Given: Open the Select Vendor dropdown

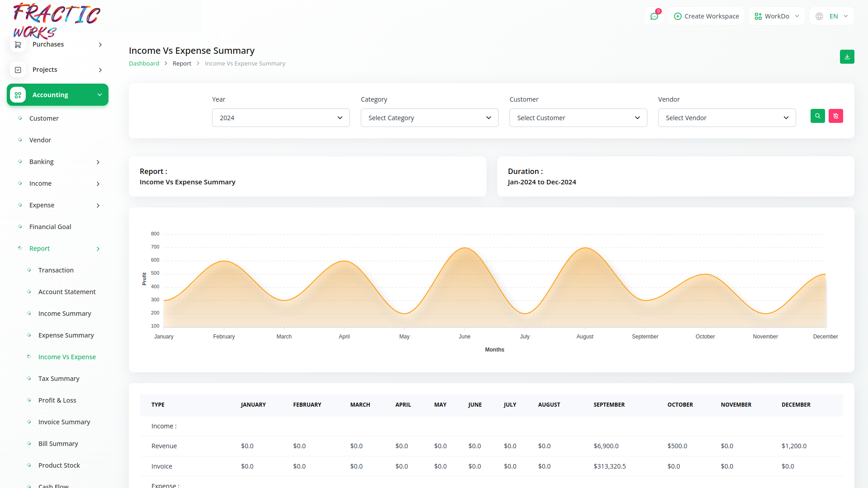Looking at the screenshot, I should pos(726,118).
